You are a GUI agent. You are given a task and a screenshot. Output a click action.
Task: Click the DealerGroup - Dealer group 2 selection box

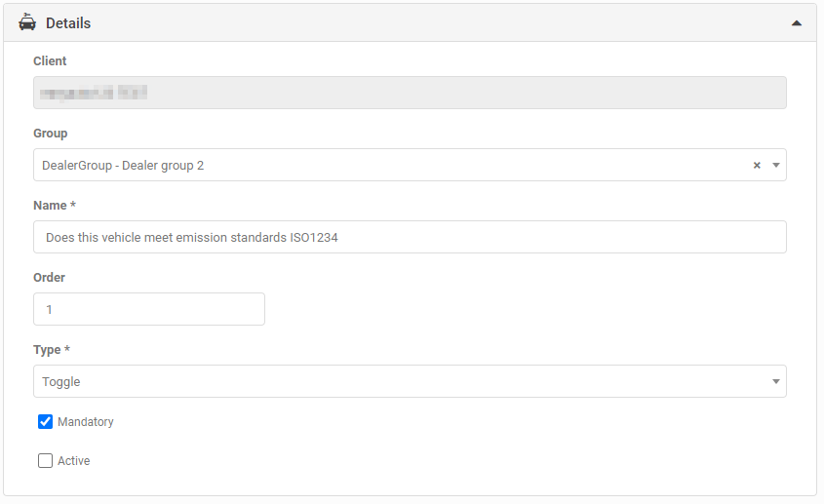390,166
